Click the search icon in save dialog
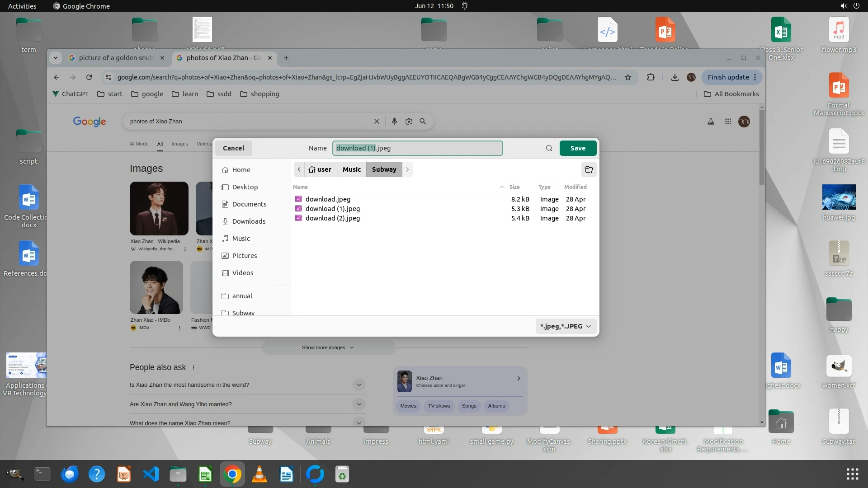This screenshot has height=488, width=868. 549,148
